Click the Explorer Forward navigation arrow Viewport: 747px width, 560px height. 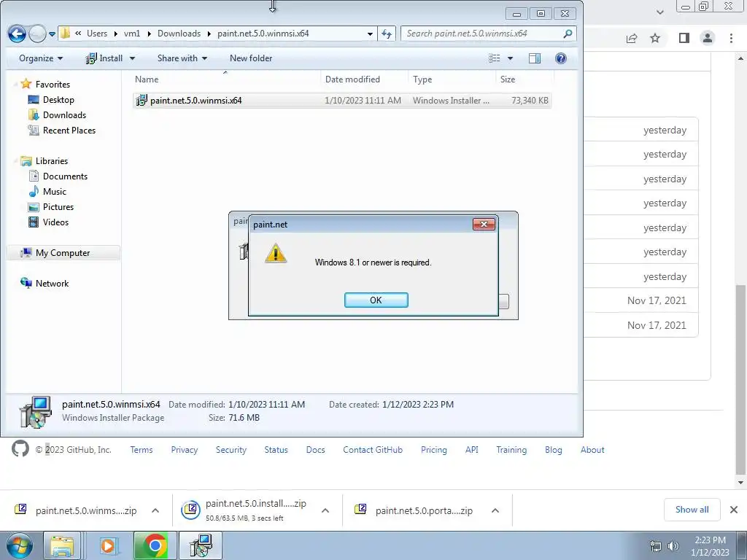click(38, 34)
